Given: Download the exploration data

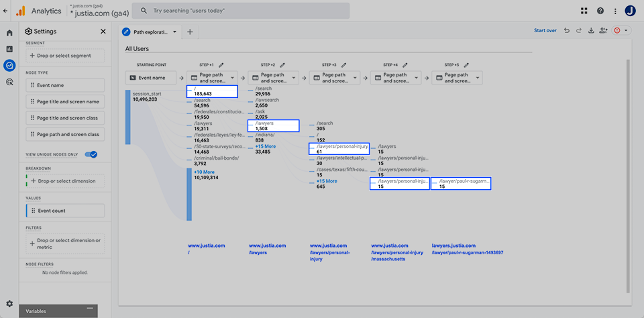Looking at the screenshot, I should [x=591, y=31].
